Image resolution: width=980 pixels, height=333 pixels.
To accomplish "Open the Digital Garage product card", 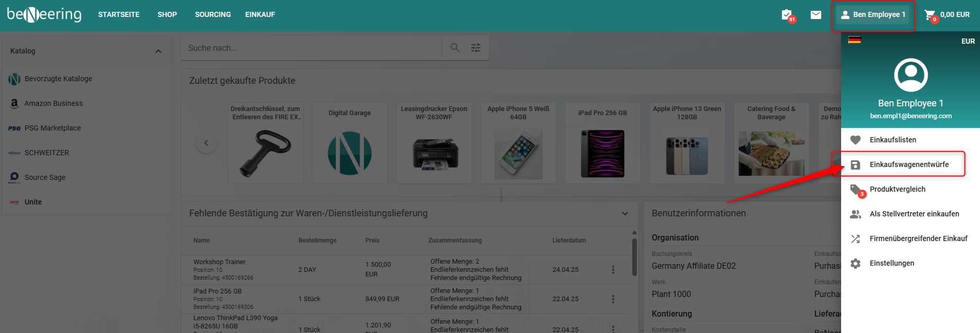I will point(350,143).
